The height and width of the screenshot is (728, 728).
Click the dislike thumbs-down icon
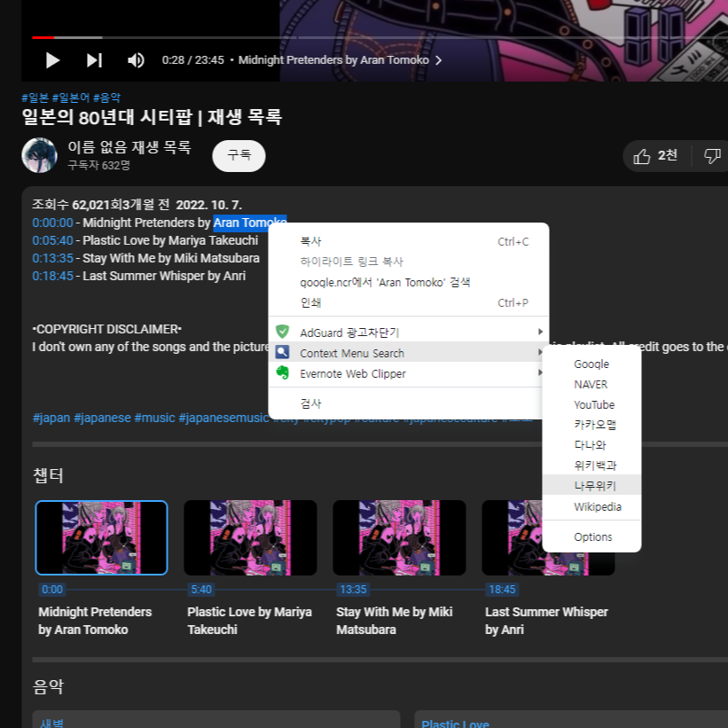(x=712, y=156)
